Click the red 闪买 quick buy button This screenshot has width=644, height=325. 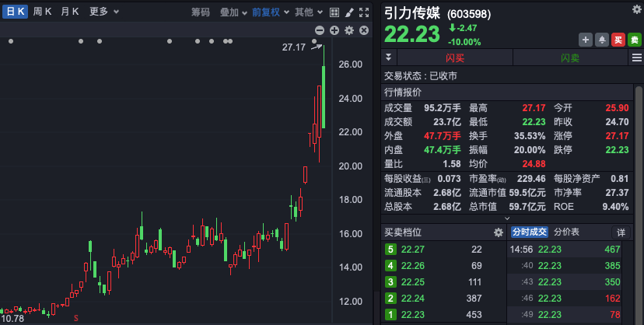coord(455,58)
